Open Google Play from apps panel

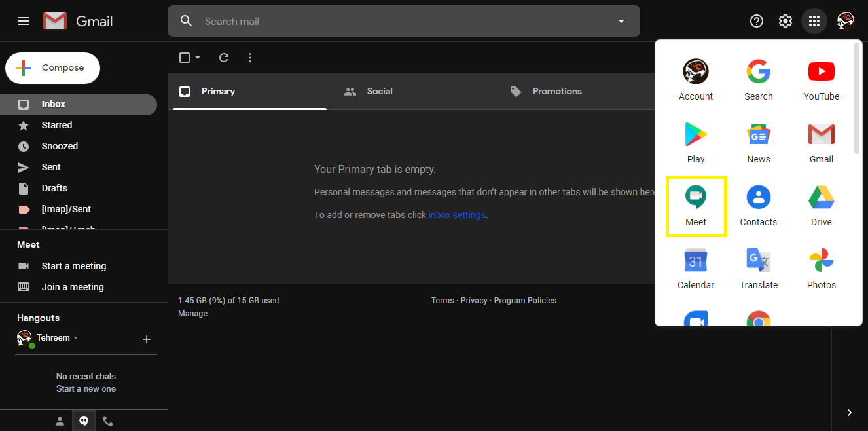point(696,143)
